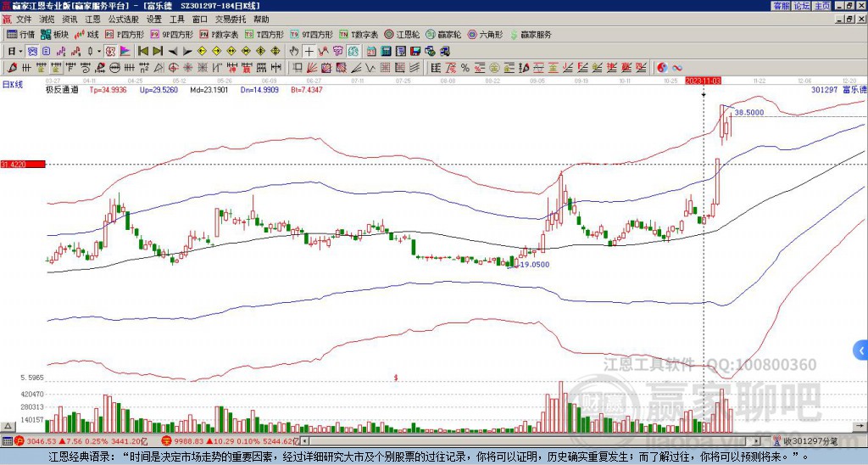
Task: Open the T四方形 time square
Action: click(264, 34)
